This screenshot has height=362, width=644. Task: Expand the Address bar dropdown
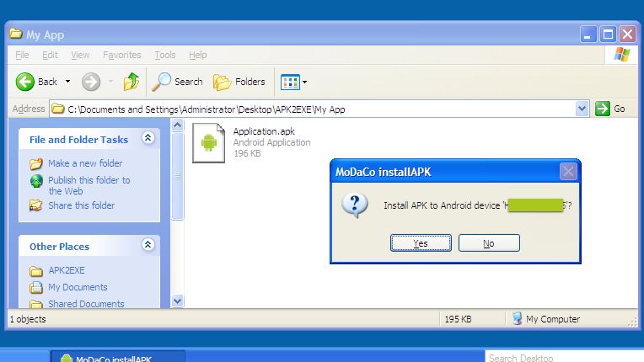[x=582, y=109]
